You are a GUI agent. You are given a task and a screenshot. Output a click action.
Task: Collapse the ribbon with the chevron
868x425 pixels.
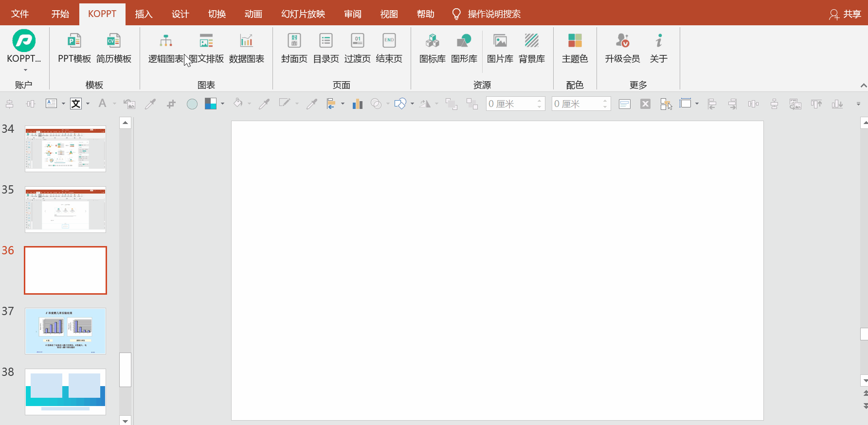(x=863, y=86)
